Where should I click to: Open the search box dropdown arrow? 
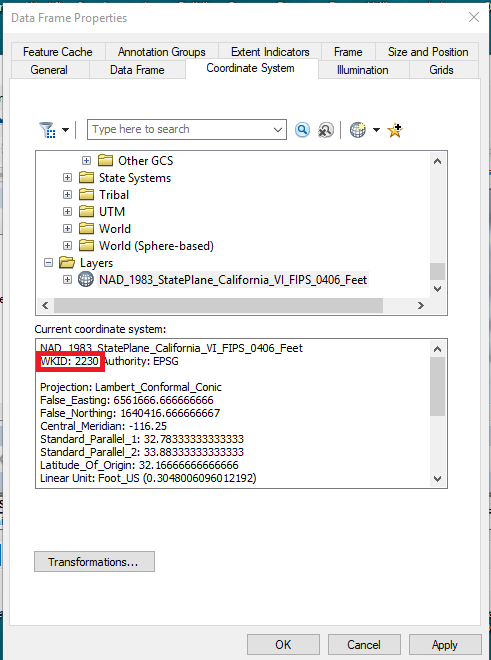pyautogui.click(x=278, y=130)
